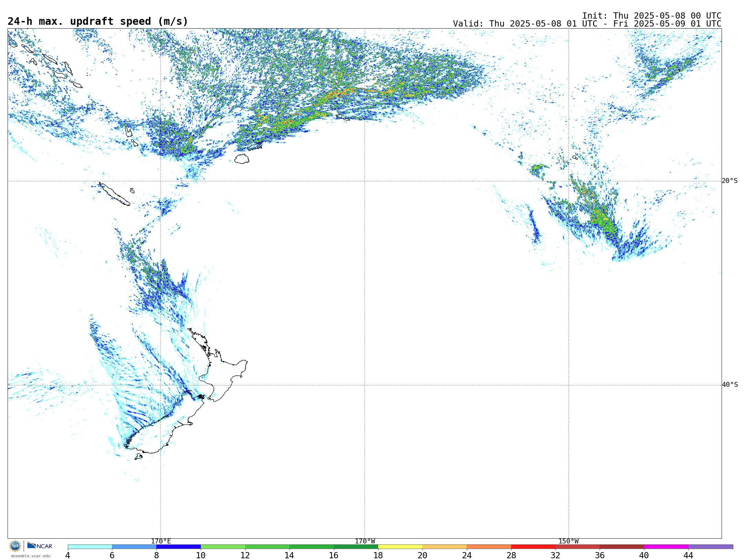Click the ensemble.ucar.edu text
The height and width of the screenshot is (560, 744).
(x=31, y=556)
